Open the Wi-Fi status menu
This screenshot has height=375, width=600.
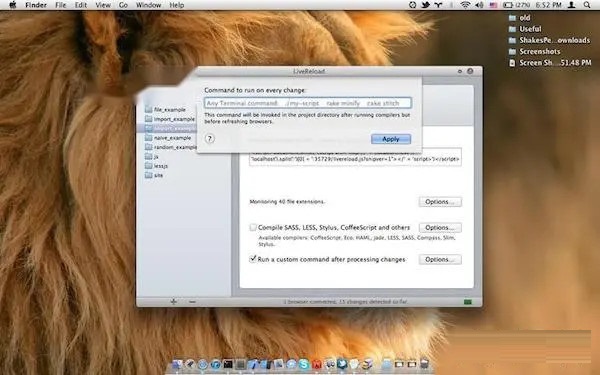[465, 5]
